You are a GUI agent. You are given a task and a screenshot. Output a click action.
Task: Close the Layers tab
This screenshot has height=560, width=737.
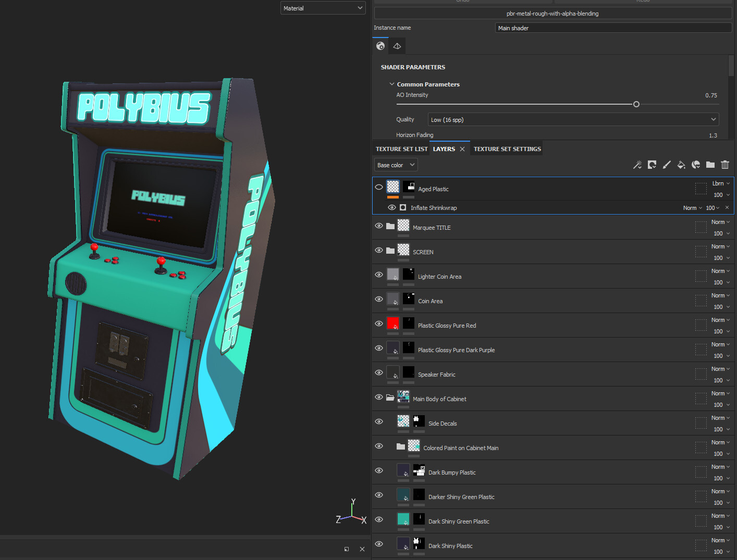[462, 149]
